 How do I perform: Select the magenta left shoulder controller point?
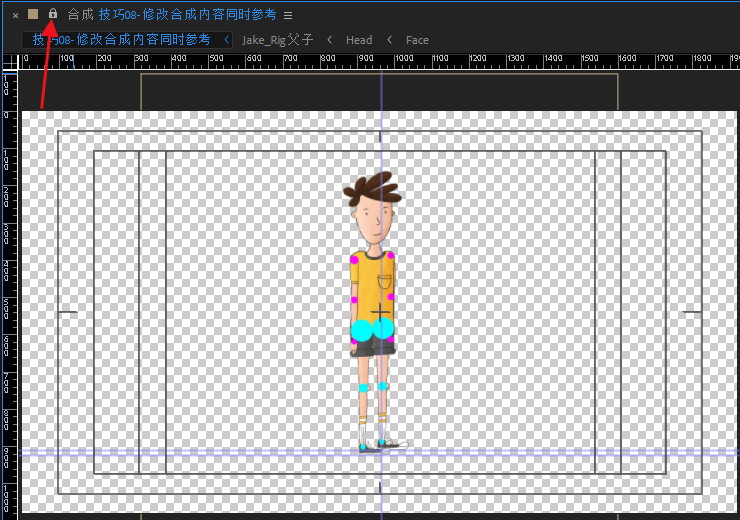pos(354,260)
